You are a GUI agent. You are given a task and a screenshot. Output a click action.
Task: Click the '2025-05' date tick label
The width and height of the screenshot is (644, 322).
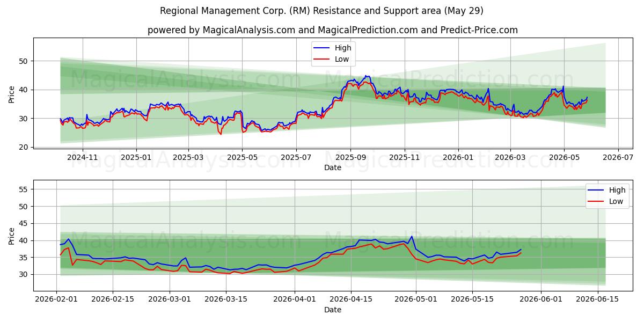tap(242, 158)
